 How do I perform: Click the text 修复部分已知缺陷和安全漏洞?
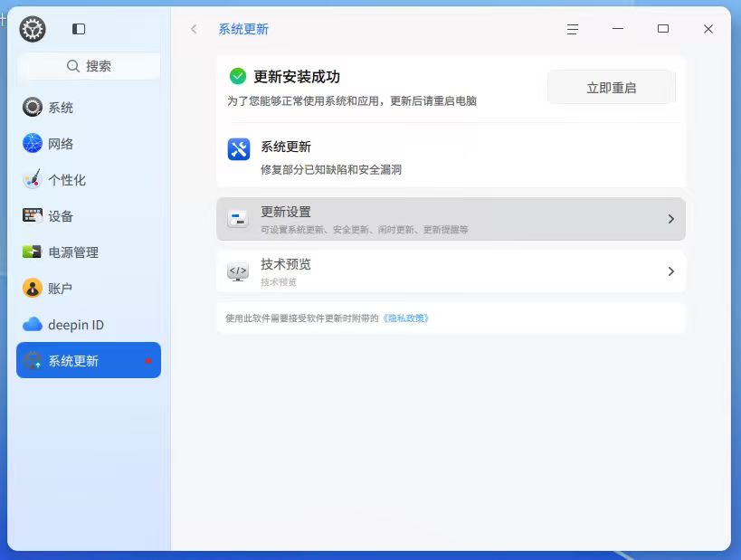click(331, 169)
